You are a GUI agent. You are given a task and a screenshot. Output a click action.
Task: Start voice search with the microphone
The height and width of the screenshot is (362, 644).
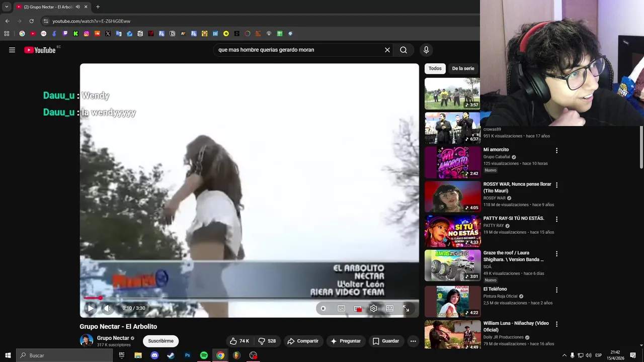click(x=426, y=50)
